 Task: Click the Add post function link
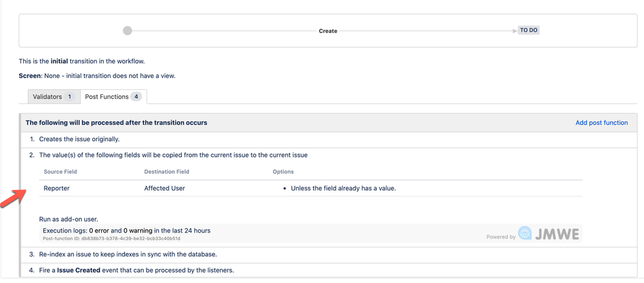click(601, 123)
